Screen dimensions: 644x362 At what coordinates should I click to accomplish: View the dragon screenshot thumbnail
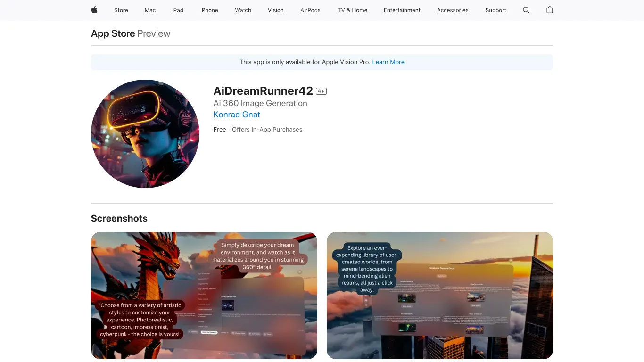pos(204,296)
